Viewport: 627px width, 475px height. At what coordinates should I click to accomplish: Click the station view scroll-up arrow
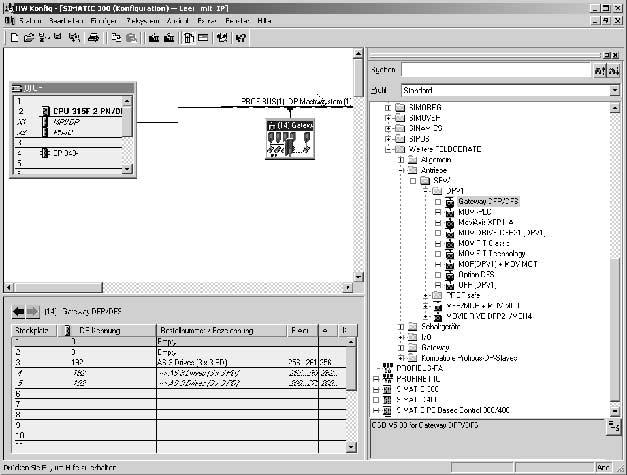tap(358, 54)
